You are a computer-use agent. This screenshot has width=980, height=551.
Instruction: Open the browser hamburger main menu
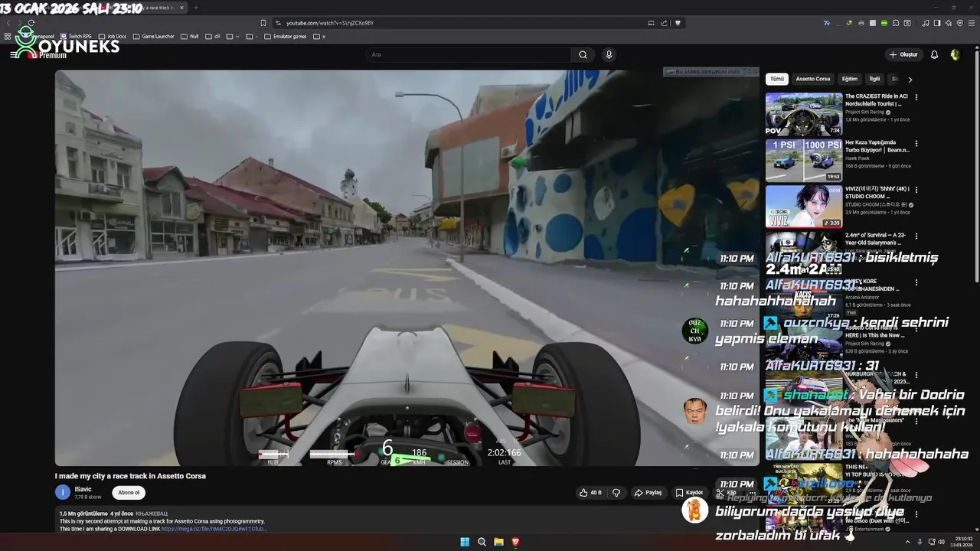(x=972, y=23)
